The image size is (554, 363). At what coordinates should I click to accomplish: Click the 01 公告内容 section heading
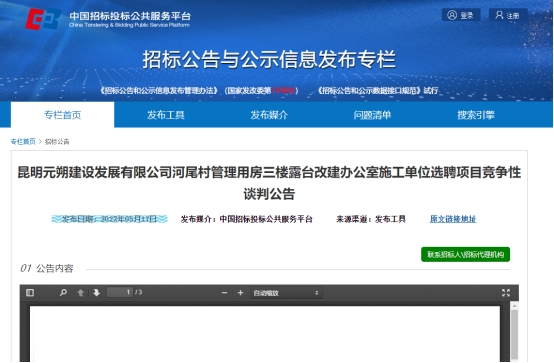(x=47, y=268)
